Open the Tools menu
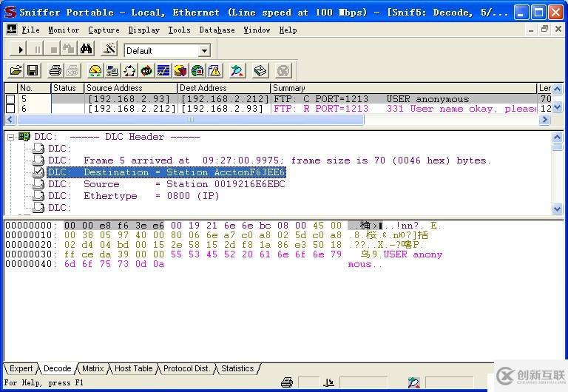 [179, 30]
